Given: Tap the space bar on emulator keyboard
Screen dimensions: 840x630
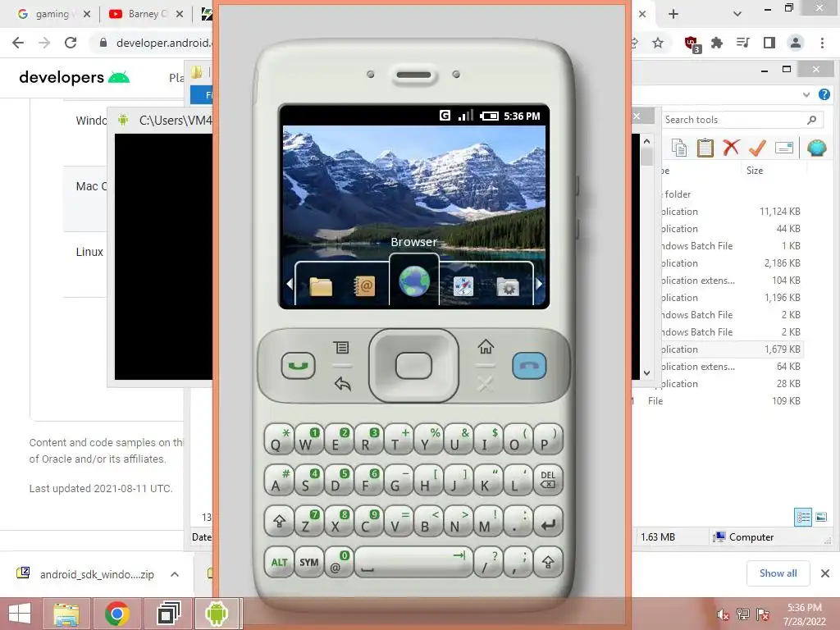Looking at the screenshot, I should (x=413, y=562).
